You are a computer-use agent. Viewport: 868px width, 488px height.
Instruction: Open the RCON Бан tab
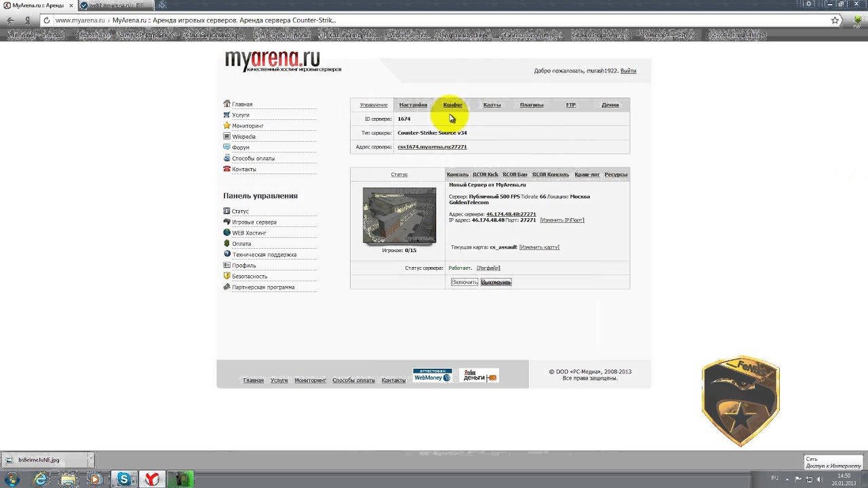tap(515, 175)
